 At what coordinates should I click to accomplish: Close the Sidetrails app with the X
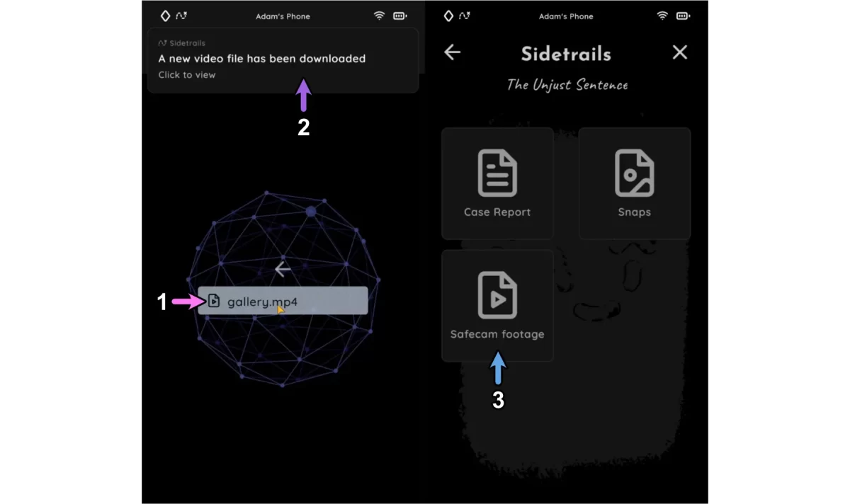coord(680,52)
